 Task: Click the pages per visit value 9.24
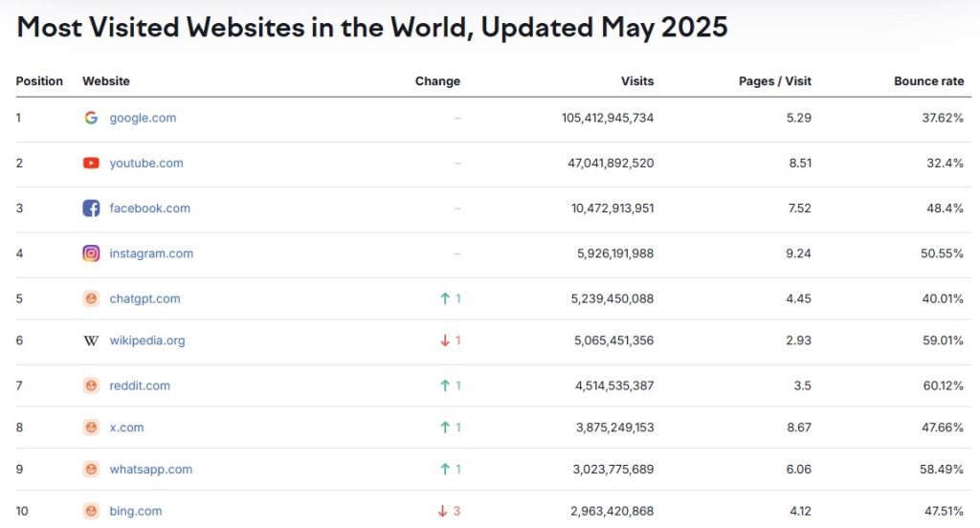click(799, 253)
